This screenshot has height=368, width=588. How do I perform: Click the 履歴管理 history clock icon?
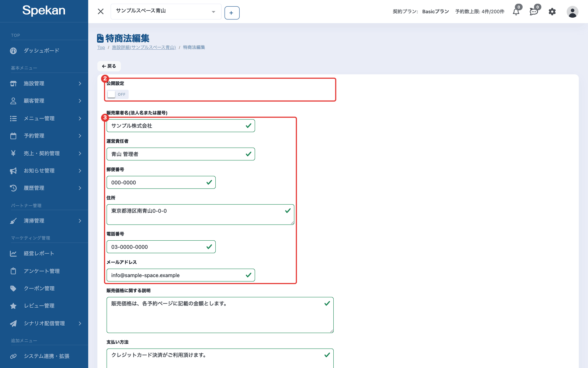[13, 188]
